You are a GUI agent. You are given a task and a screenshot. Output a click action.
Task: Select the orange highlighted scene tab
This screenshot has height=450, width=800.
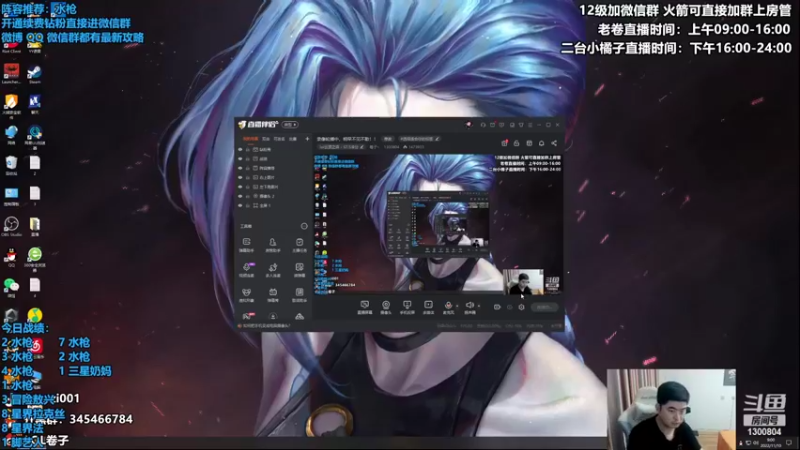[x=250, y=139]
